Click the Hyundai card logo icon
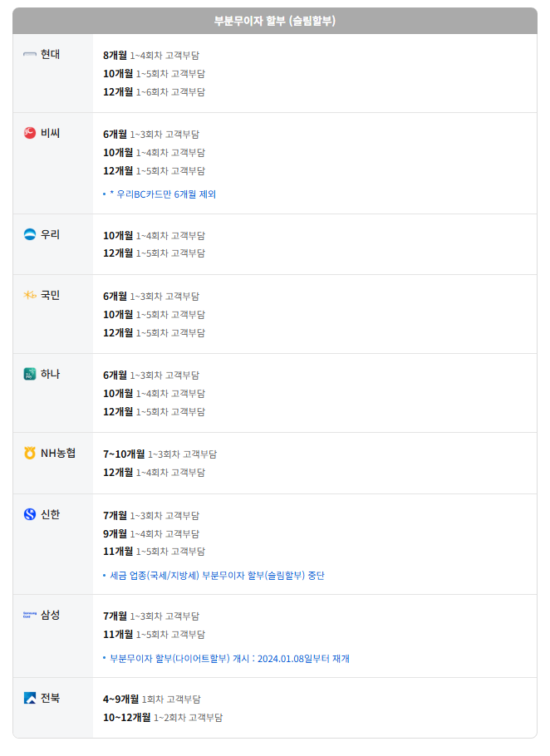 click(x=30, y=55)
